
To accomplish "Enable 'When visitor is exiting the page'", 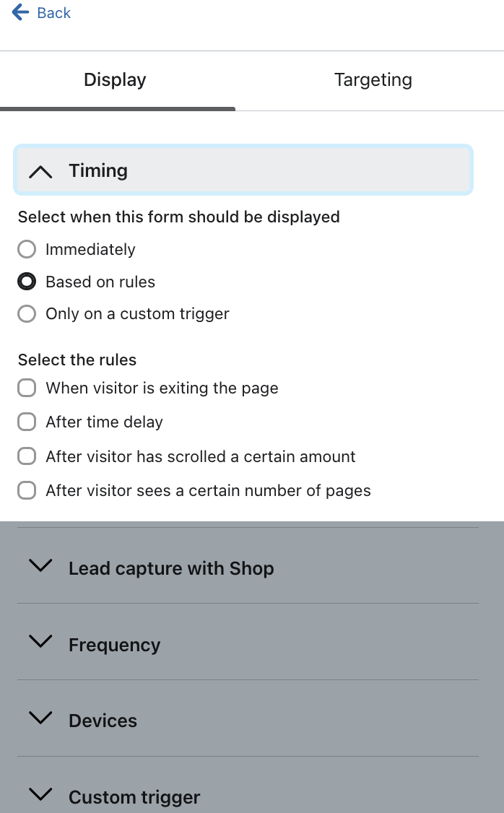I will coord(27,388).
